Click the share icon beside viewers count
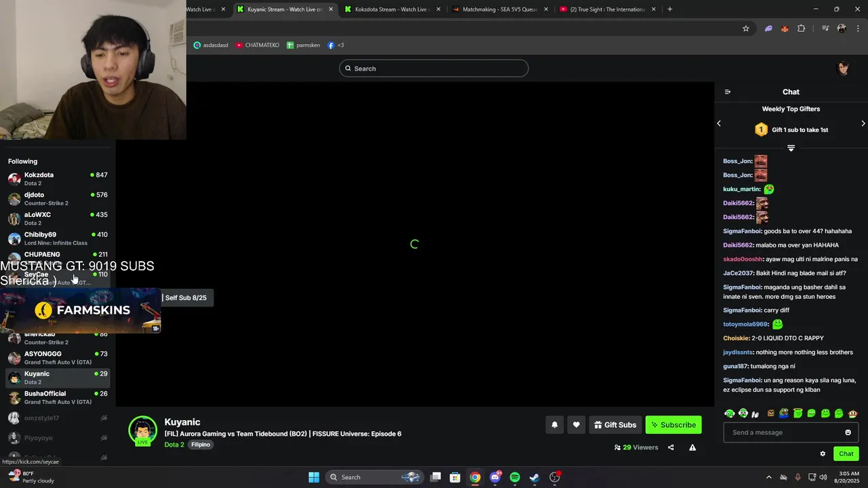The width and height of the screenshot is (868, 488). [x=671, y=447]
